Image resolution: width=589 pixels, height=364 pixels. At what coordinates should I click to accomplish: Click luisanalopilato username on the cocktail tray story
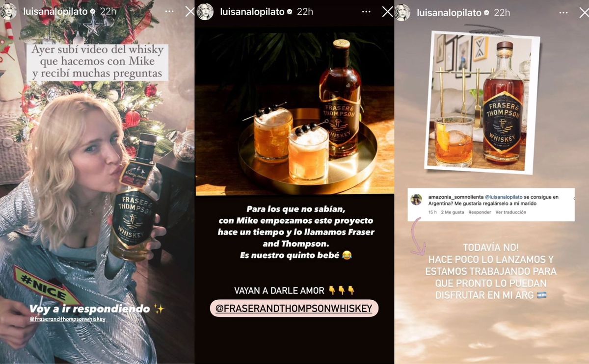pos(252,12)
